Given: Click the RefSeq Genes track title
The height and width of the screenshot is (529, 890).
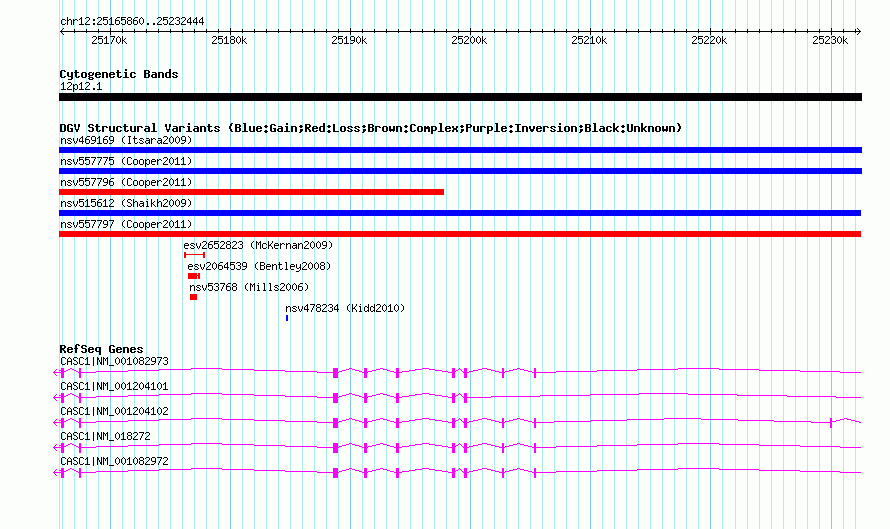Looking at the screenshot, I should point(101,349).
